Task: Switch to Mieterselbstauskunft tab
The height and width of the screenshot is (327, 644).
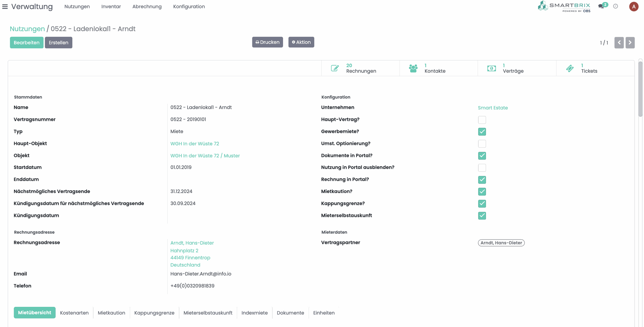Action: [x=208, y=313]
